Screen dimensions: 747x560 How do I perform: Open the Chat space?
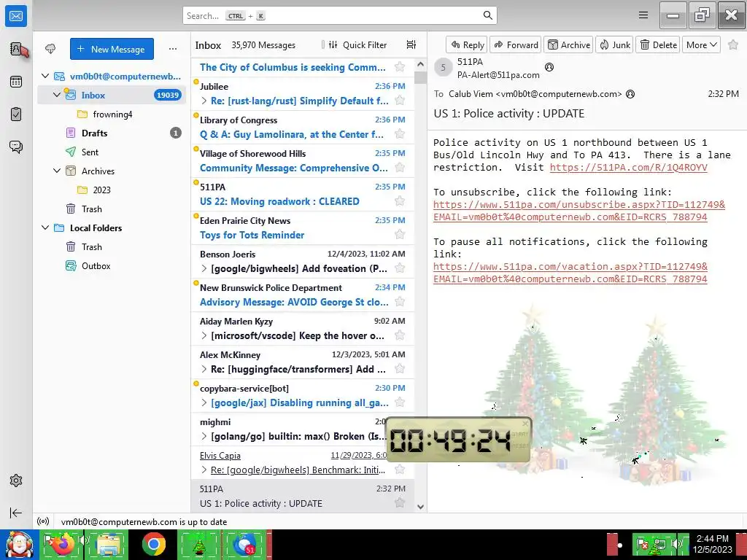(16, 147)
